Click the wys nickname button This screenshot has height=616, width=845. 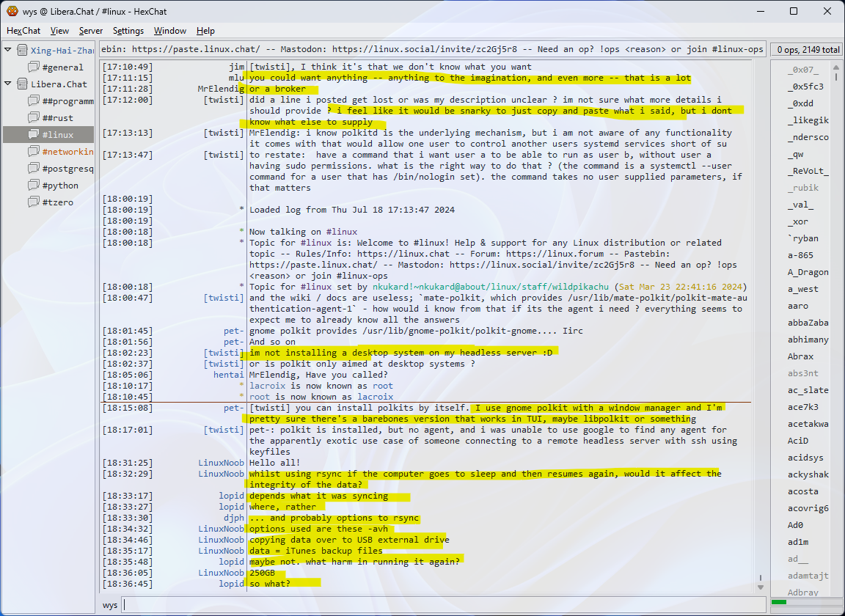(110, 605)
